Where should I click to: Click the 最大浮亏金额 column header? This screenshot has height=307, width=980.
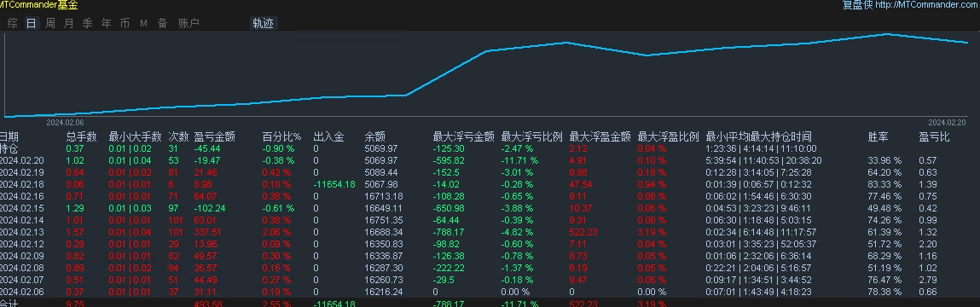pos(464,137)
